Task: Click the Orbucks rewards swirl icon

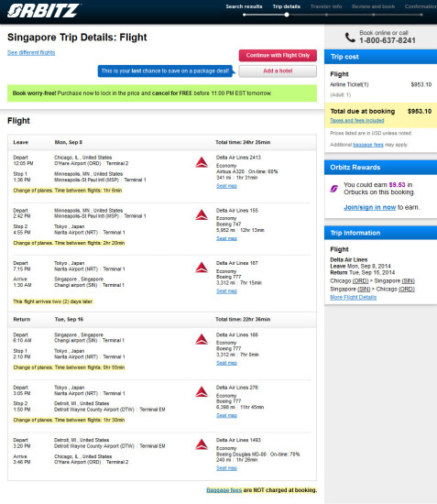Action: pos(334,189)
